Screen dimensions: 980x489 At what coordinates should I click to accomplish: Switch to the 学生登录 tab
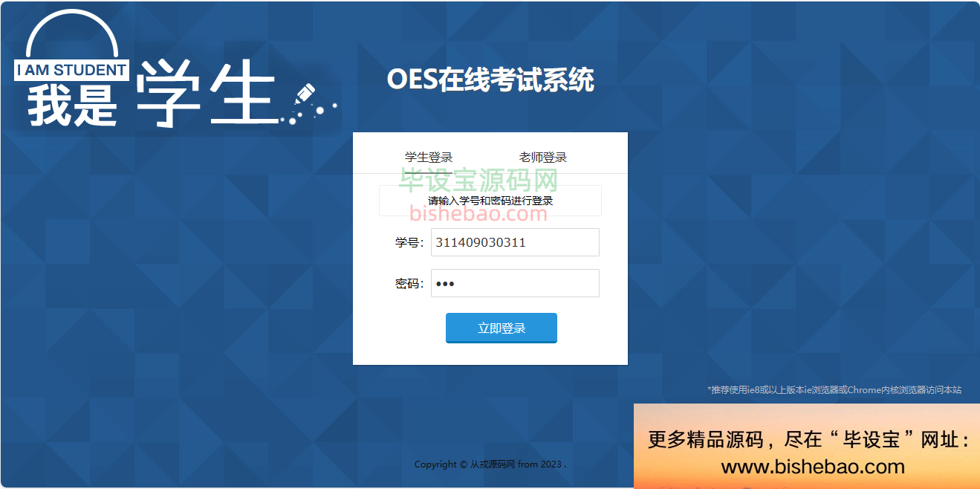[429, 158]
